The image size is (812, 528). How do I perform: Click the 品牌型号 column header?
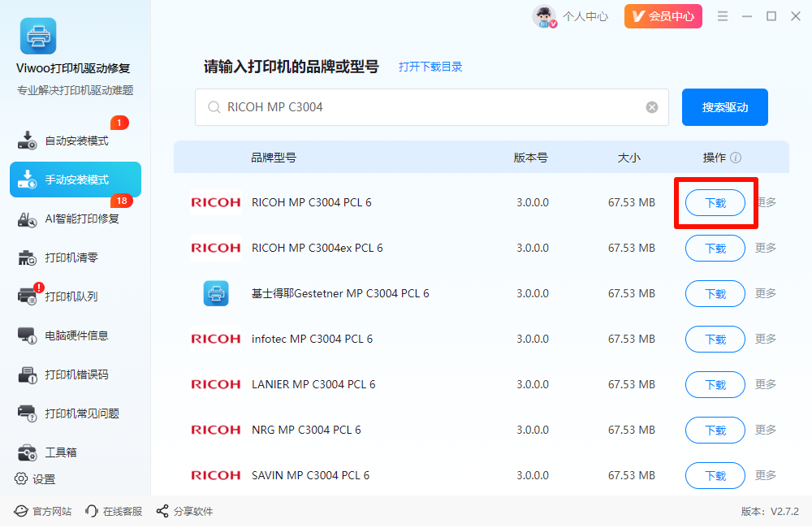pos(274,158)
